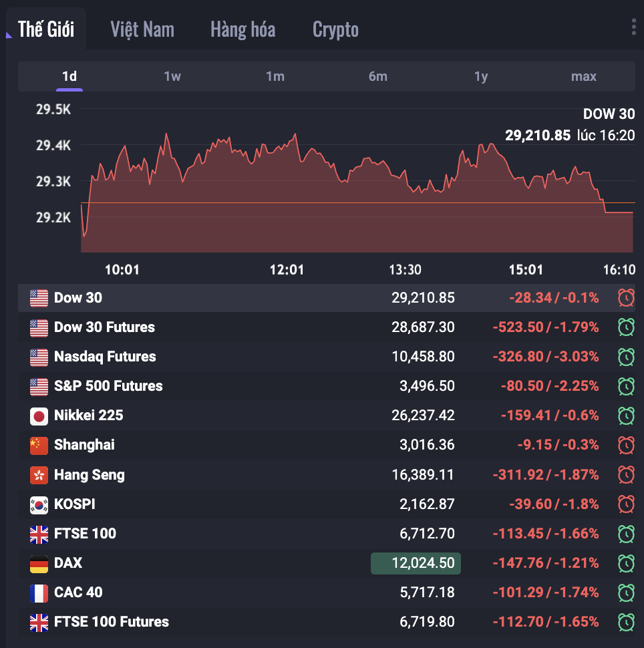Image resolution: width=644 pixels, height=648 pixels.
Task: Select the S&P 500 Futures row
Action: click(108, 386)
